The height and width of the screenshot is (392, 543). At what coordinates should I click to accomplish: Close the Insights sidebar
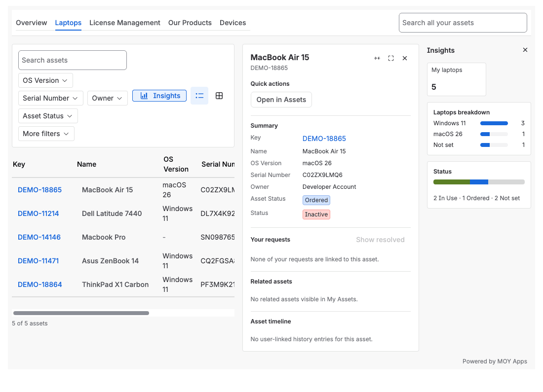(525, 50)
